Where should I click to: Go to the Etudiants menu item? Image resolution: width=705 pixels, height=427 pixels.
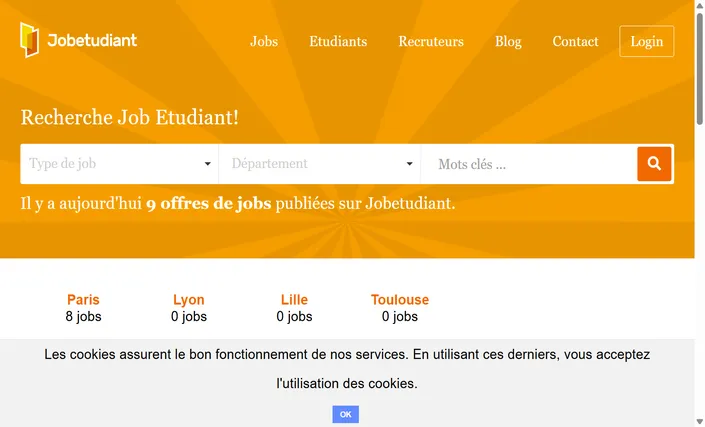click(338, 41)
